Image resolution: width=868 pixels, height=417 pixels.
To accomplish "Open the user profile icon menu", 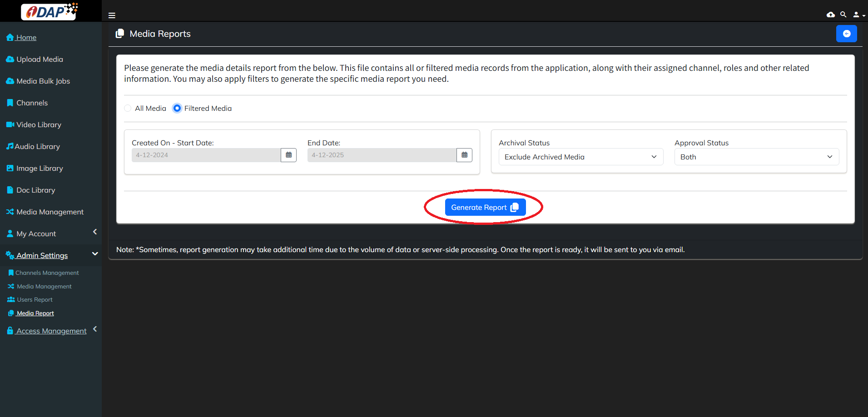I will click(x=858, y=15).
